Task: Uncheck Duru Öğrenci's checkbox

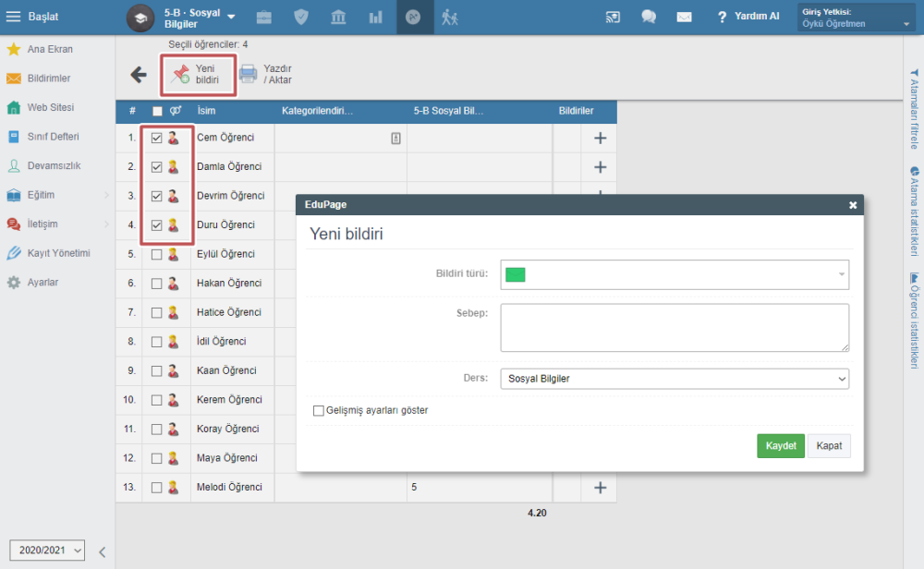Action: pos(156,225)
